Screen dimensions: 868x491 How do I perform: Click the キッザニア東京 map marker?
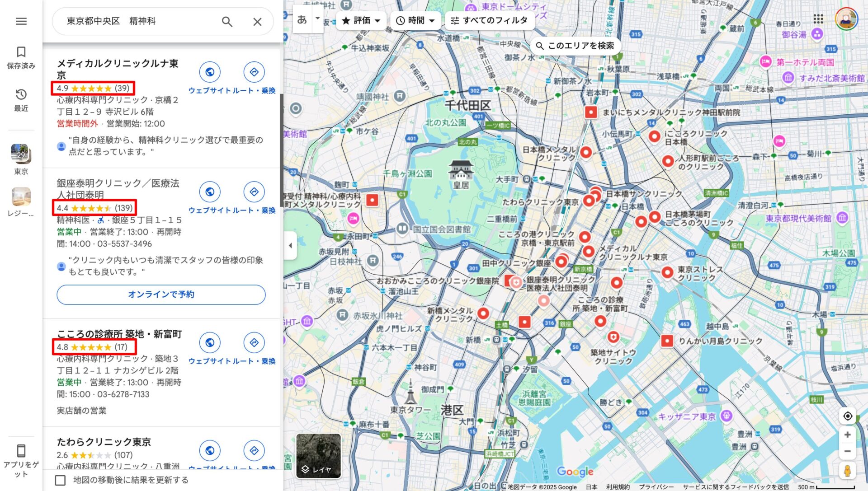point(726,416)
